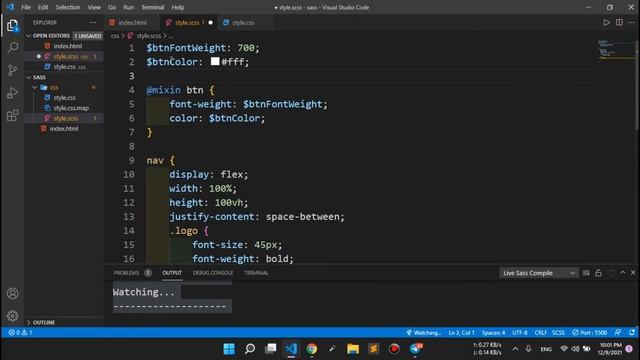The width and height of the screenshot is (640, 360).
Task: Open the Extensions view
Action: coord(13,115)
